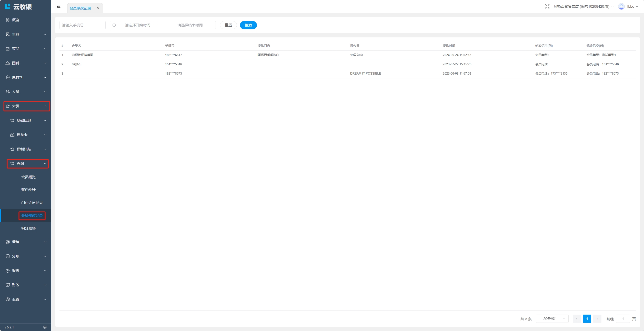Click the phone number input field
This screenshot has width=644, height=331.
[x=82, y=25]
